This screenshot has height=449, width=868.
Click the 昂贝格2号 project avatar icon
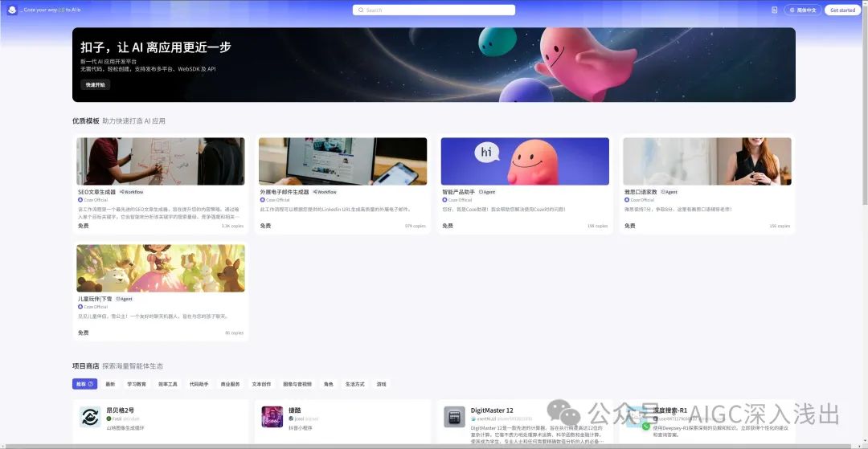(x=90, y=417)
